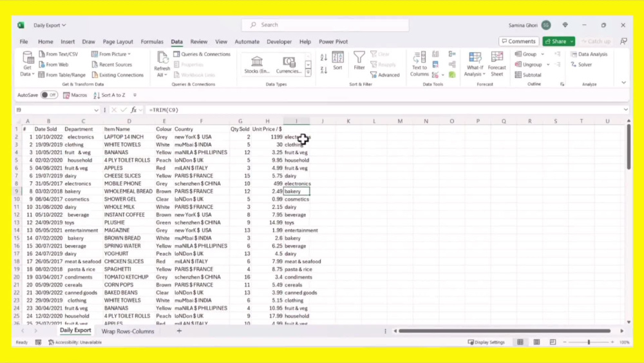Viewport: 644px width, 363px height.
Task: Click Sort A to Z quick access button
Action: [109, 95]
